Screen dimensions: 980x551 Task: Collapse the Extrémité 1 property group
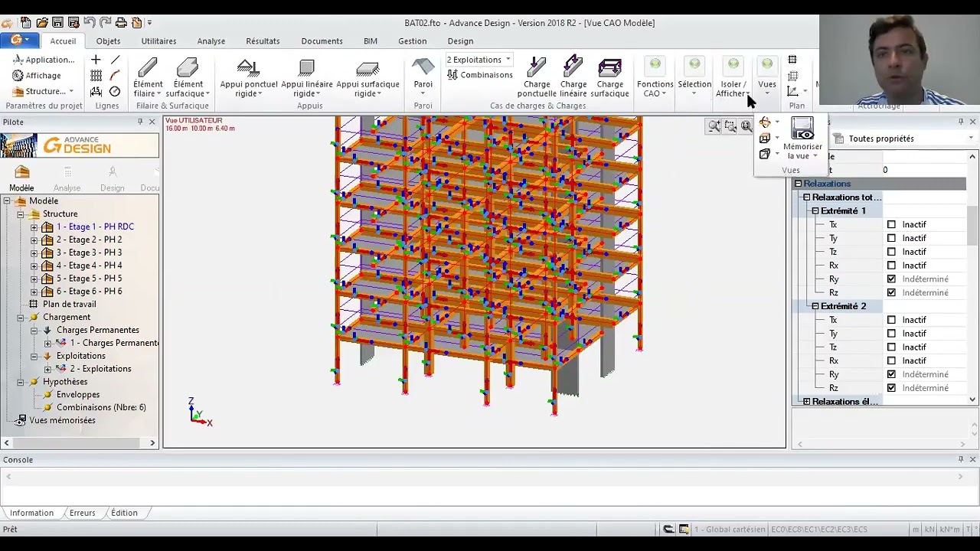coord(815,211)
